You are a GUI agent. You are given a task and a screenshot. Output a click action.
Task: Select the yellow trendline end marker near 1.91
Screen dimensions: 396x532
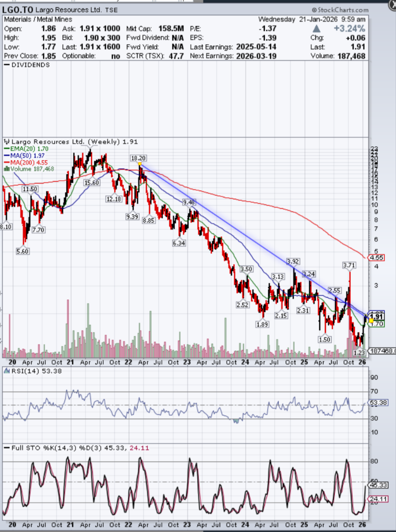tap(371, 320)
